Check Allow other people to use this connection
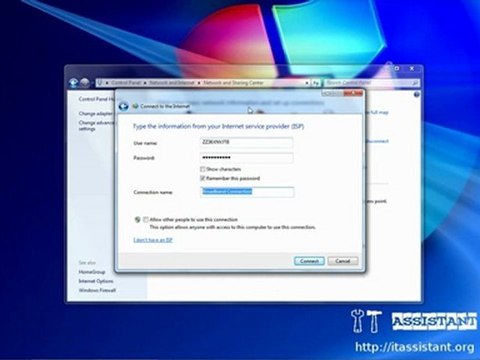 (x=146, y=220)
